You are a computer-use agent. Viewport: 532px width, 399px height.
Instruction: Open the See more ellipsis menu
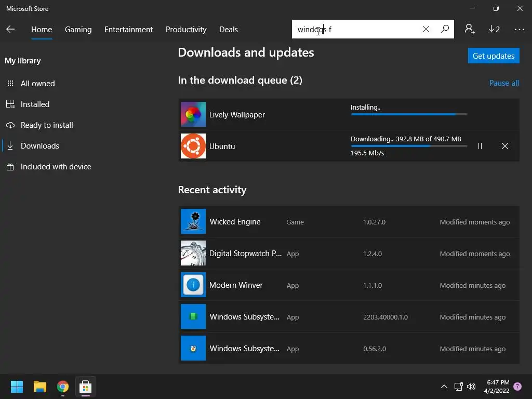click(x=519, y=30)
